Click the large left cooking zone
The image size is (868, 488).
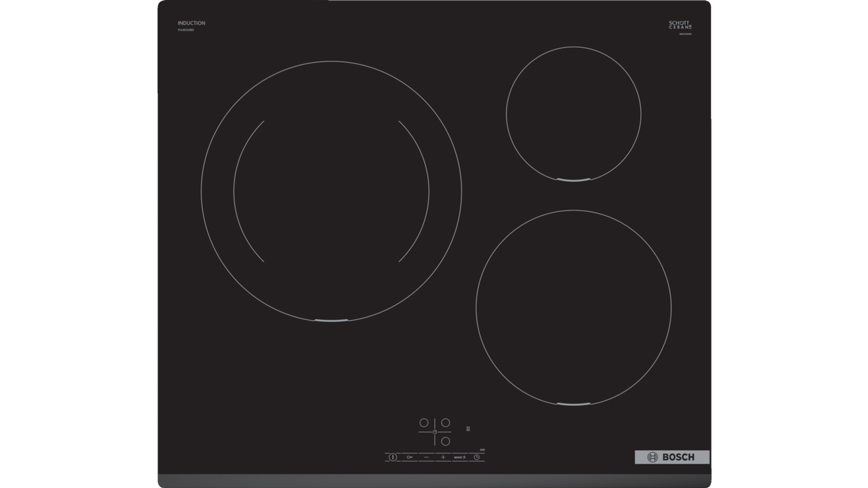pos(331,191)
